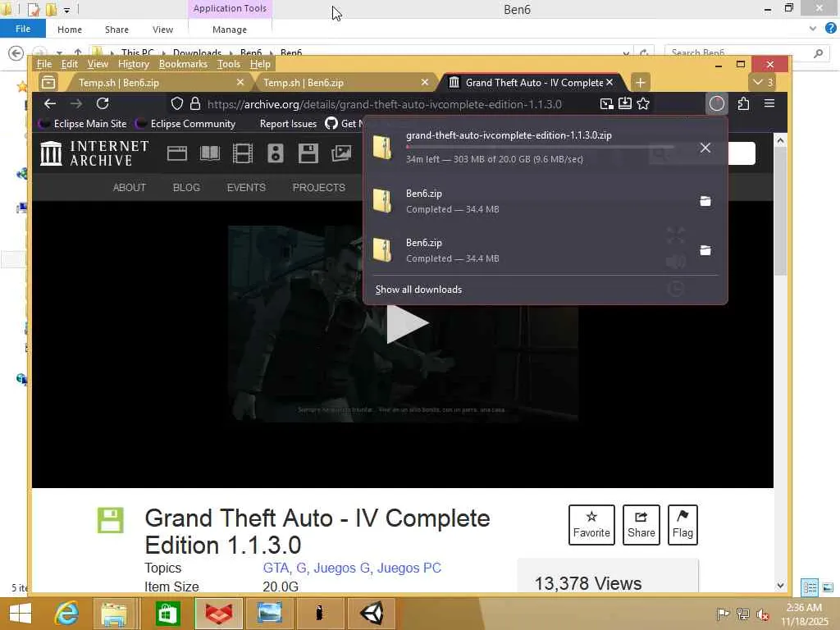This screenshot has height=630, width=840.
Task: Click the grand-theft-auto download progress bar
Action: click(540, 147)
